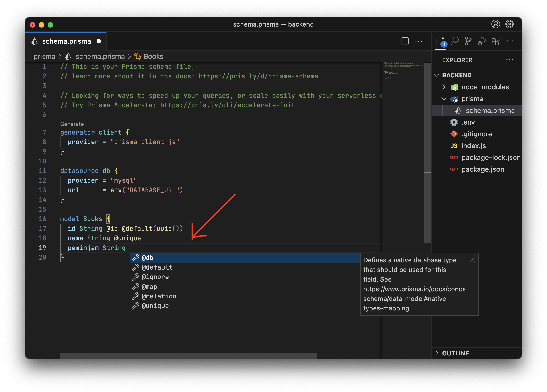Click the Explorer files icon
The width and height of the screenshot is (547, 392).
[440, 41]
